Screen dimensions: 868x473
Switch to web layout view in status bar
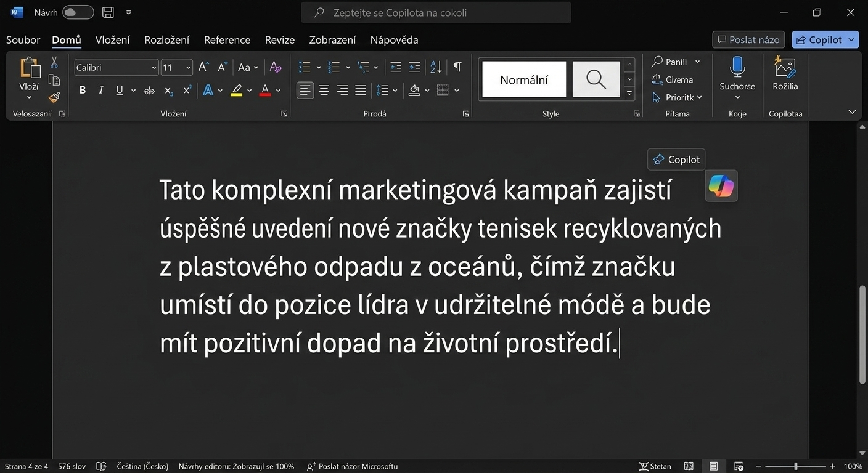(x=739, y=466)
